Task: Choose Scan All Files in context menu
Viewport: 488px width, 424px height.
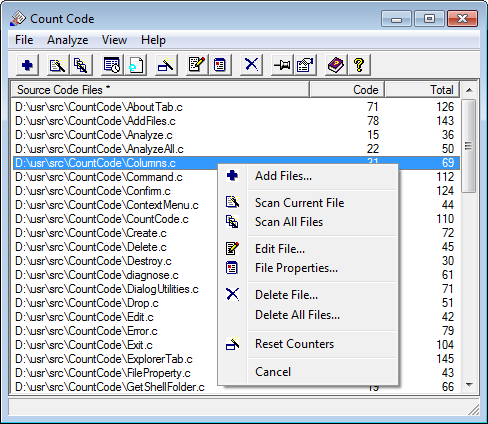Action: 289,222
